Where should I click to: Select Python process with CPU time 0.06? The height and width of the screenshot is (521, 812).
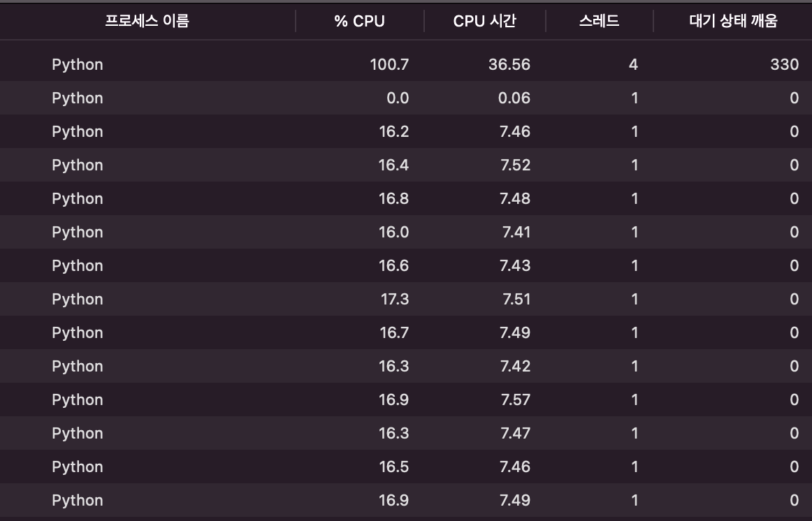(x=406, y=98)
